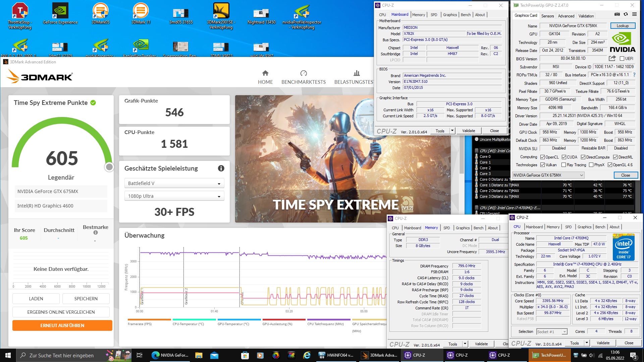Open ThrottleStop shortcut on desktop
Viewport: 644px width, 362px height.
20,16
